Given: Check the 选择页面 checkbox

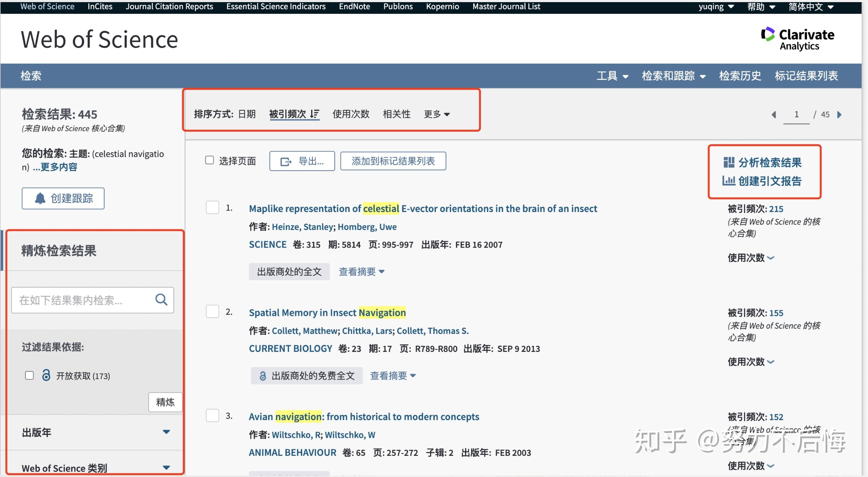Looking at the screenshot, I should (x=209, y=160).
